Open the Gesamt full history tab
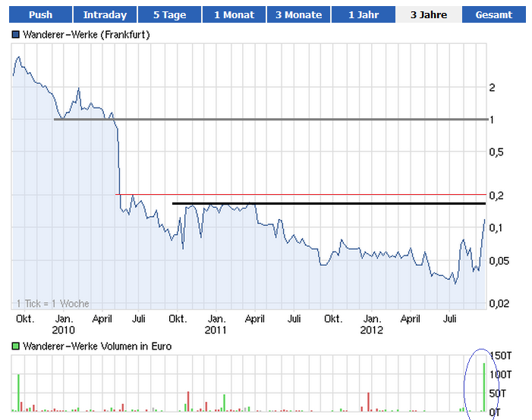 tap(493, 14)
